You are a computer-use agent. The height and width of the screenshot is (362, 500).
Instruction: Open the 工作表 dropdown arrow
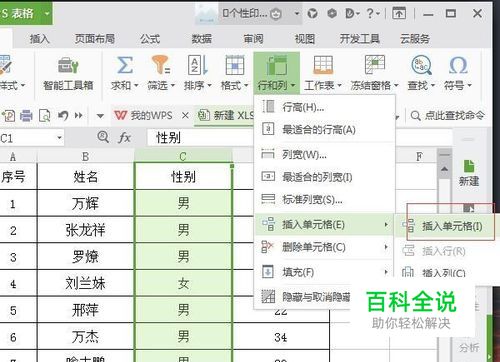tap(339, 86)
